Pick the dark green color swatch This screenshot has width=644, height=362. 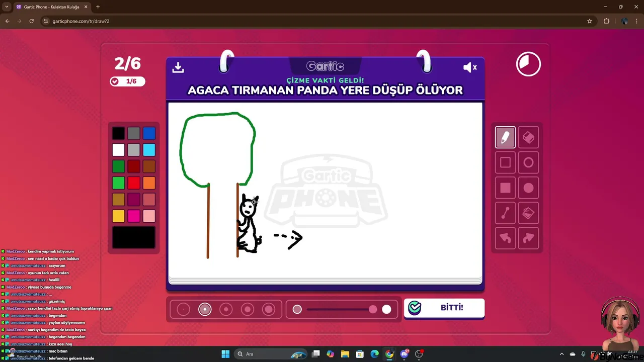click(118, 166)
